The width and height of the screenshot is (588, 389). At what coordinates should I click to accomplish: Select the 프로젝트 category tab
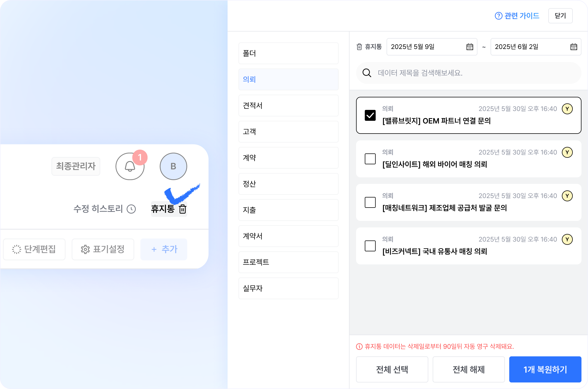[x=289, y=262]
